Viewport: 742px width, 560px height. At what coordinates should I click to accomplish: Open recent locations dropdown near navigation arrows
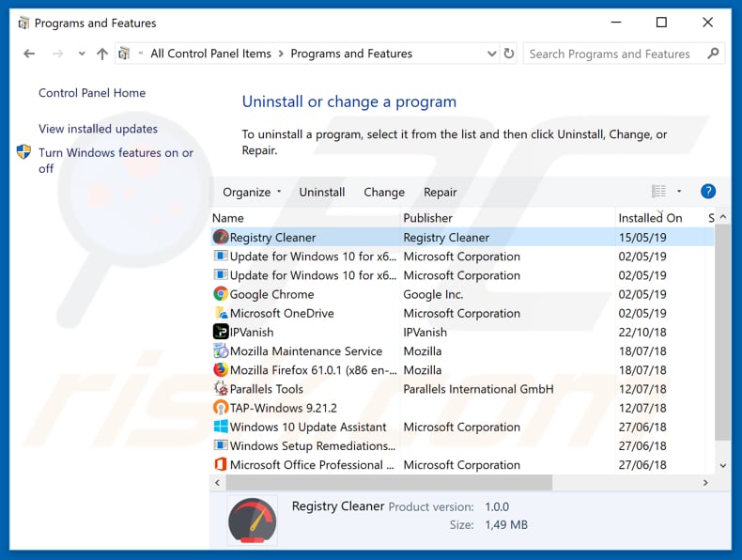point(81,54)
